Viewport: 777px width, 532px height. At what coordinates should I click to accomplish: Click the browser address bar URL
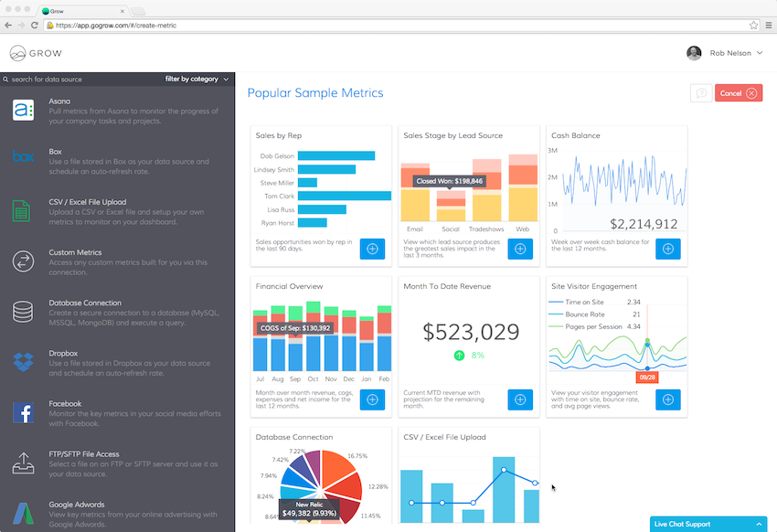point(115,26)
